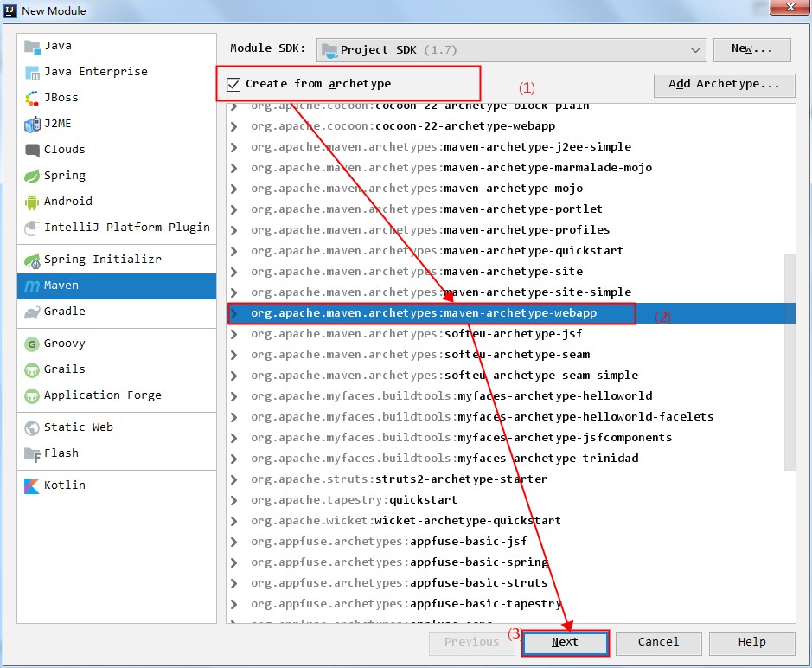
Task: Click the Groovy 'G' icon
Action: coord(32,344)
